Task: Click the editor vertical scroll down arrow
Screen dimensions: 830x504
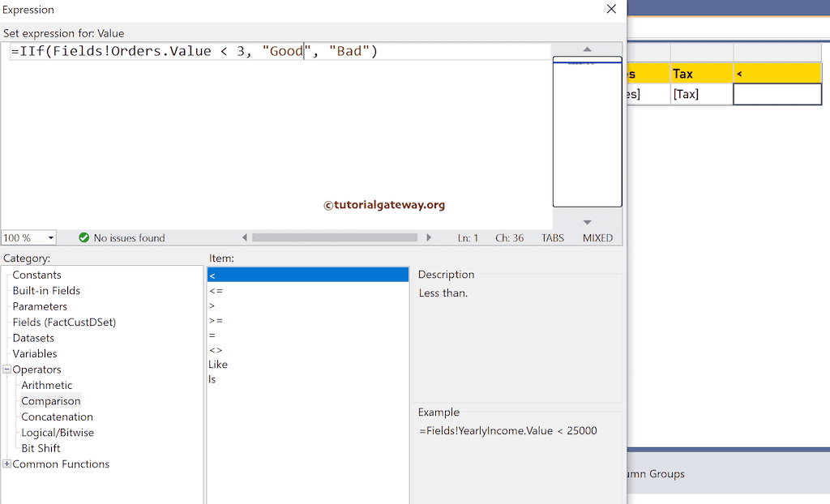Action: pyautogui.click(x=587, y=222)
